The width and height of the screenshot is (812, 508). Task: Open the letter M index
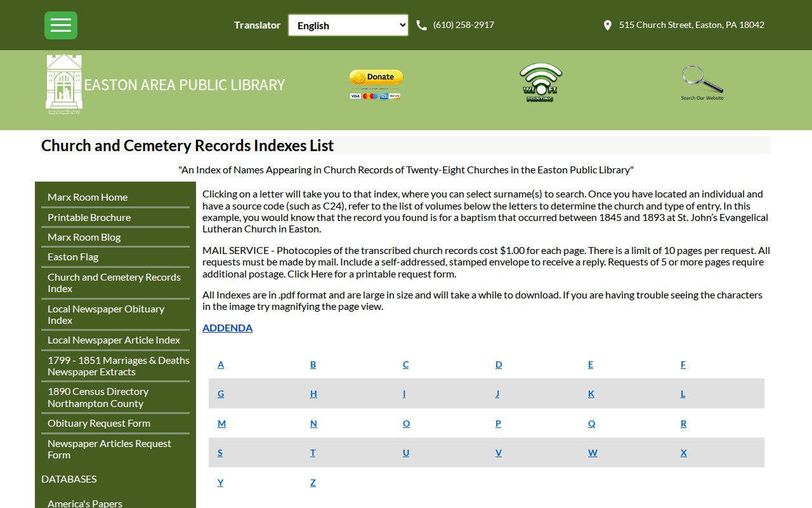tap(221, 424)
